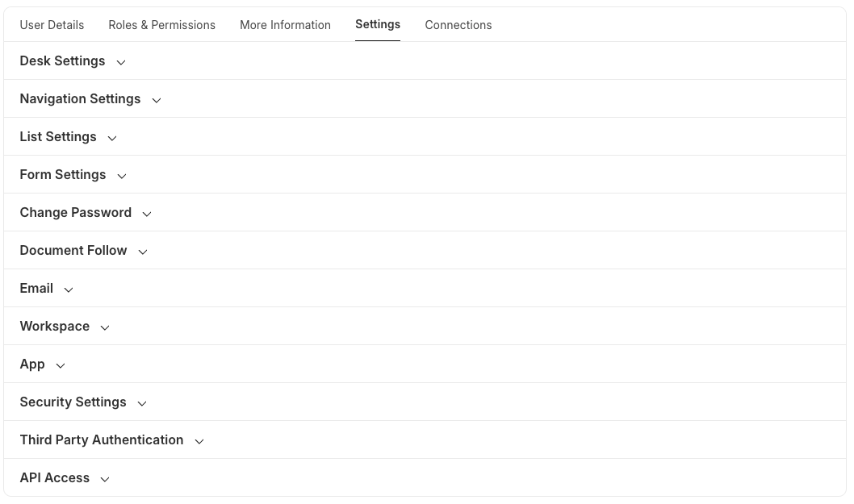Click the Email section heading text

coord(36,288)
